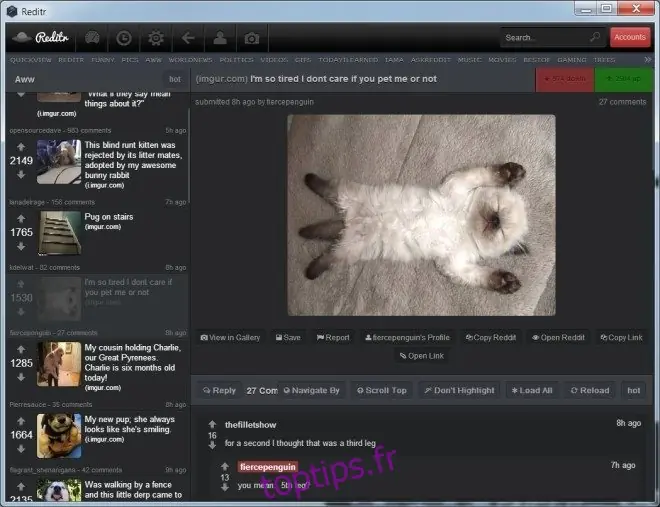The image size is (660, 507).
Task: Open the Navigate By dropdown
Action: pos(311,390)
